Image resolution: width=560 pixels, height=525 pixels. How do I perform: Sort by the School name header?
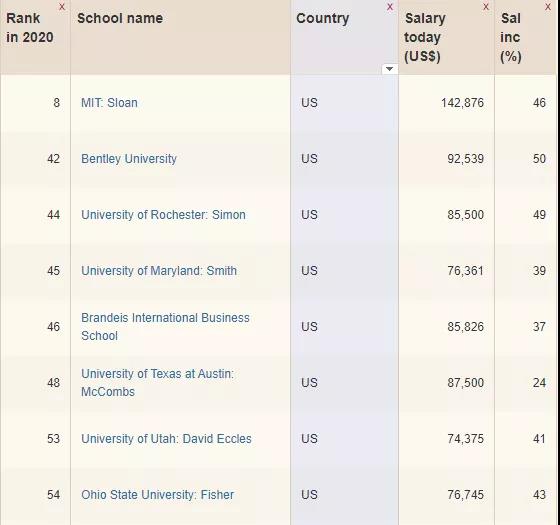(120, 18)
